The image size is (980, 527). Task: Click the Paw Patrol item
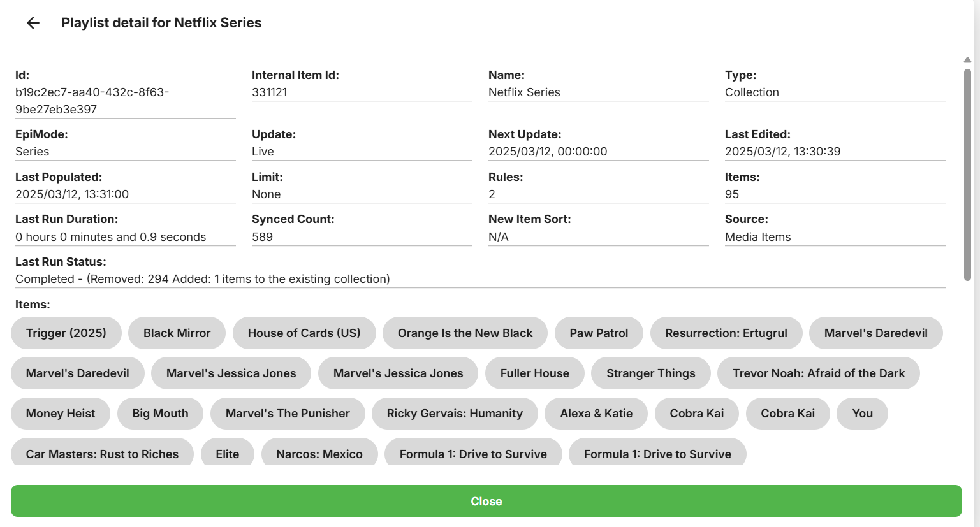click(x=599, y=333)
